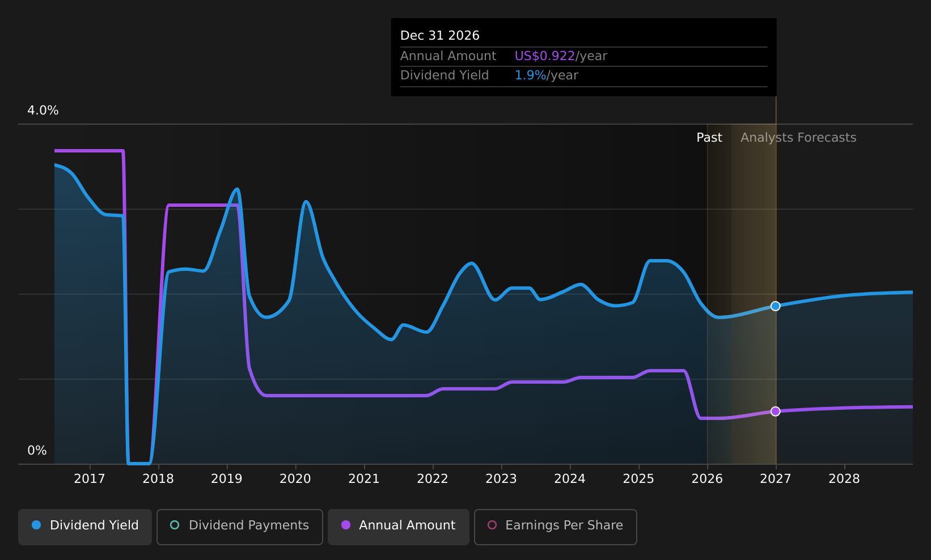Click the Analysts Forecasts label

(x=798, y=138)
